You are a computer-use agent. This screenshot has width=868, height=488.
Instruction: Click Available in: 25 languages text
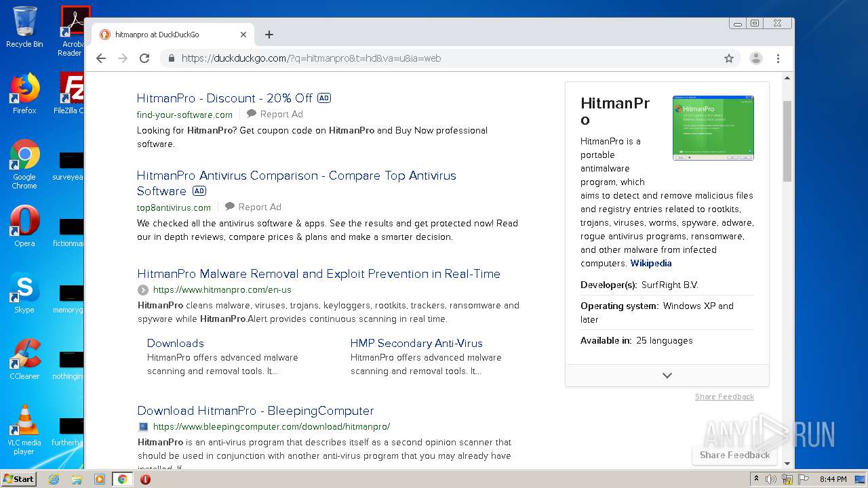pyautogui.click(x=637, y=341)
